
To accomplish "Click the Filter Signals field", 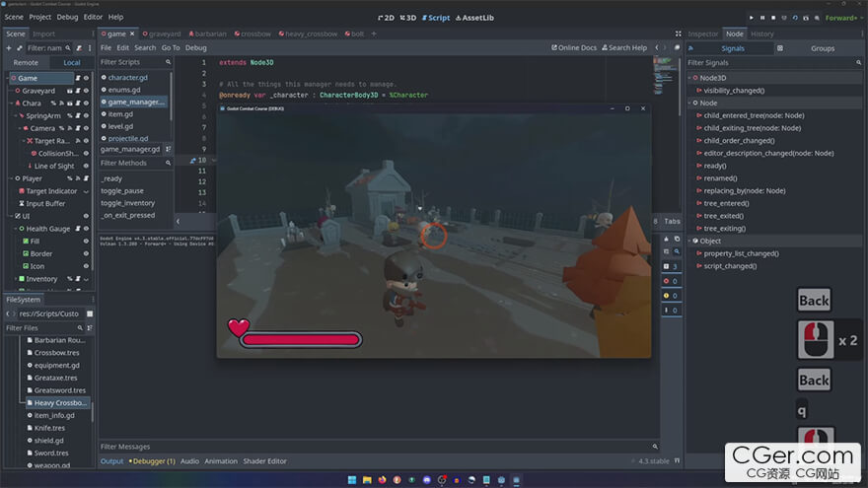I will [774, 62].
